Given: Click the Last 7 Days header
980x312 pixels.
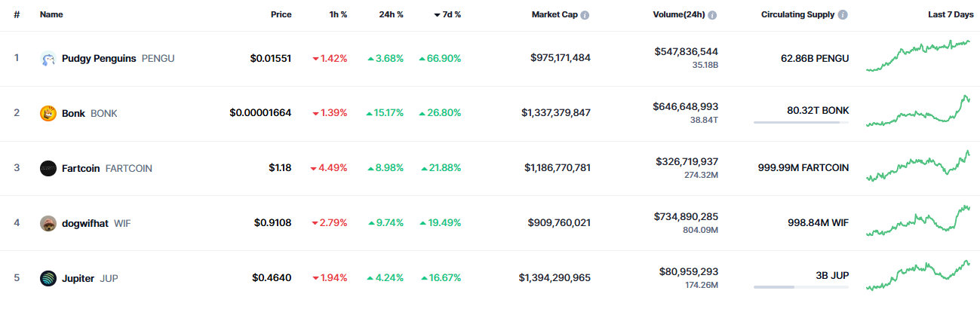Looking at the screenshot, I should [x=951, y=15].
